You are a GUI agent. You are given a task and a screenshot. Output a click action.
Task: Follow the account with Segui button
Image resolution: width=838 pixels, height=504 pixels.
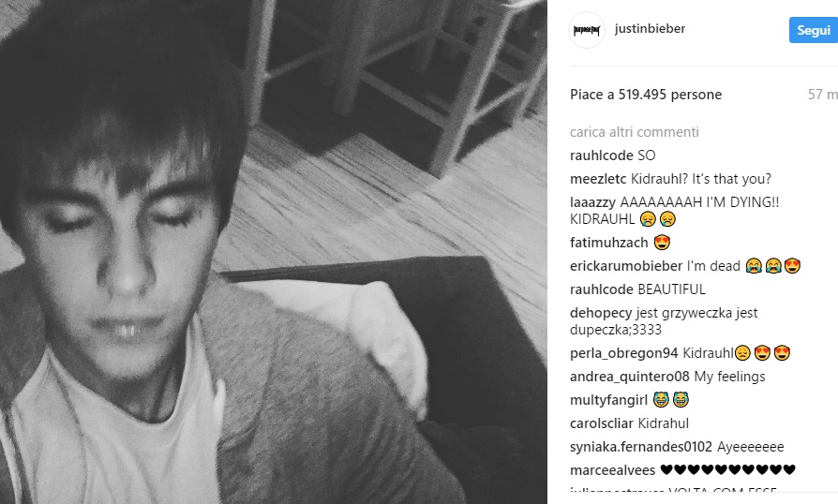point(814,30)
